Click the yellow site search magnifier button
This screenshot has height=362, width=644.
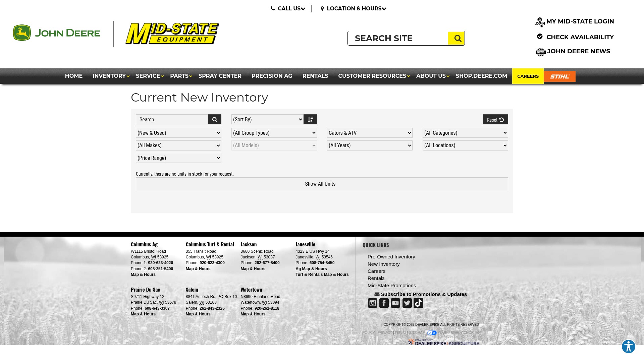pos(456,38)
